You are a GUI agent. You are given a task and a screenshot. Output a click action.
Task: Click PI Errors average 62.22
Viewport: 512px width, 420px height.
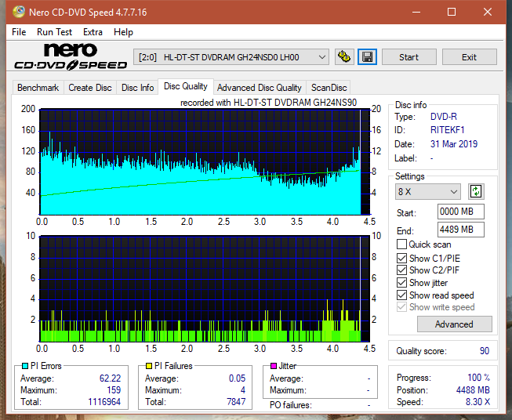(110, 378)
